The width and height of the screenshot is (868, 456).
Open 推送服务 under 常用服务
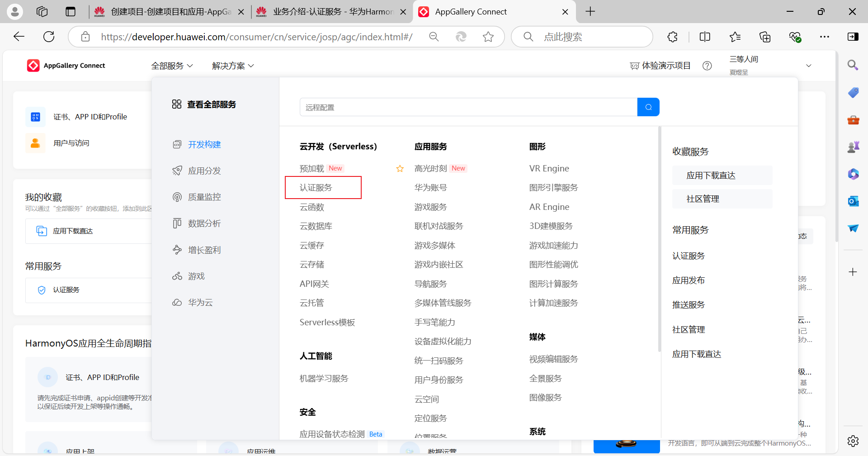point(689,305)
